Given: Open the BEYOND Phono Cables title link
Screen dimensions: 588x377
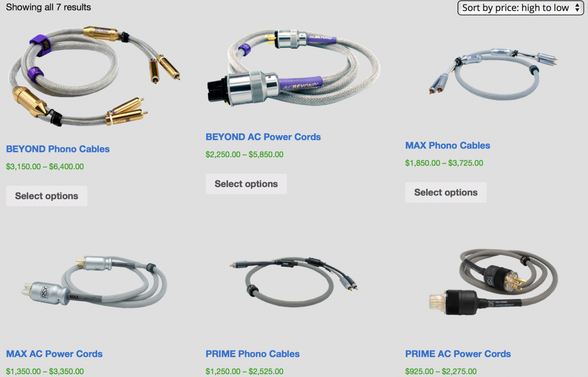Looking at the screenshot, I should tap(58, 149).
